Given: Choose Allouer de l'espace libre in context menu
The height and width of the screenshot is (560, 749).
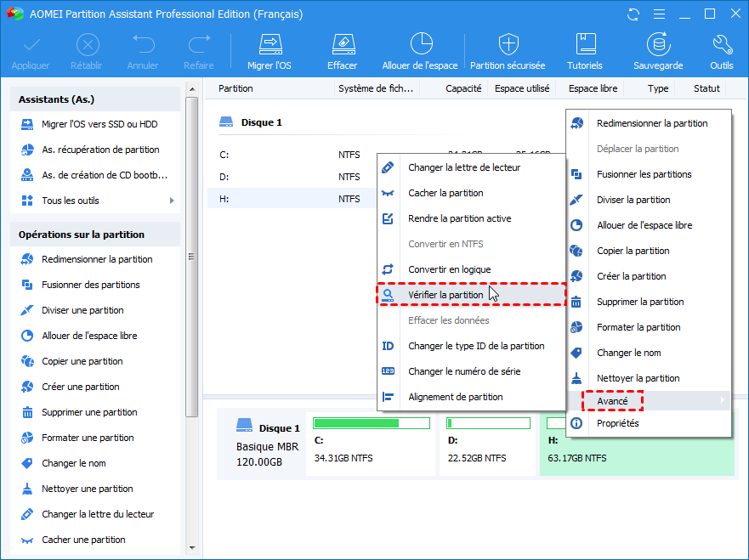Looking at the screenshot, I should pos(649,225).
